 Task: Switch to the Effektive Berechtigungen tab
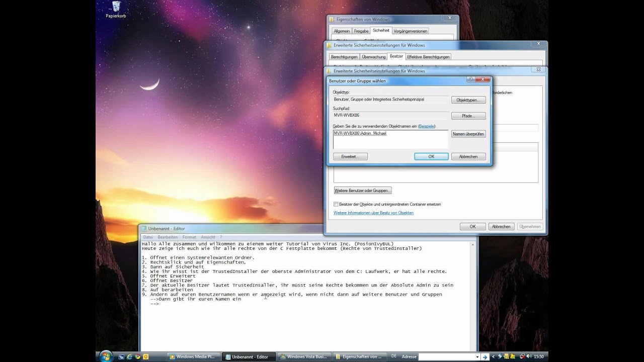428,57
